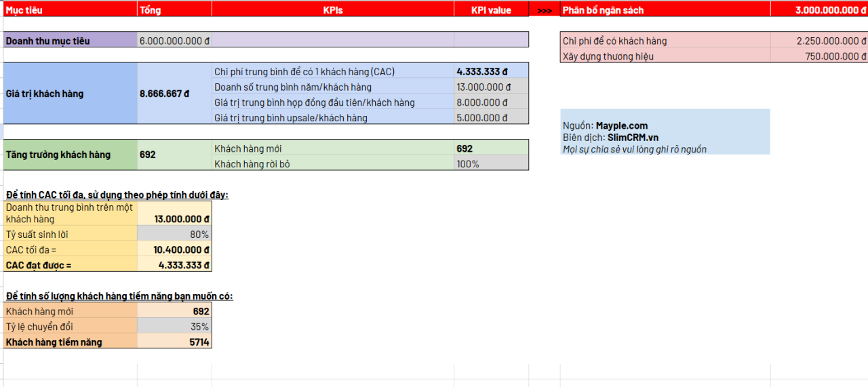Click 'Giá trị trung bình upsale/khách hàng'
The image size is (868, 387).
[333, 117]
